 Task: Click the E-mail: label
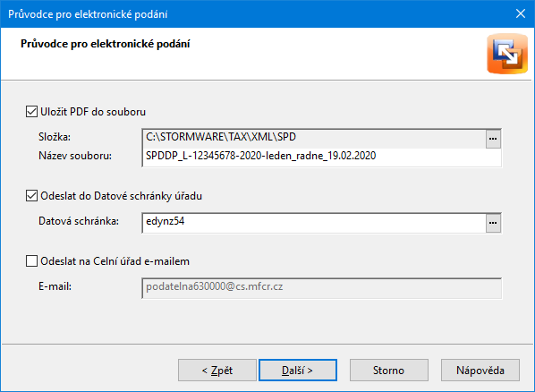tap(55, 286)
